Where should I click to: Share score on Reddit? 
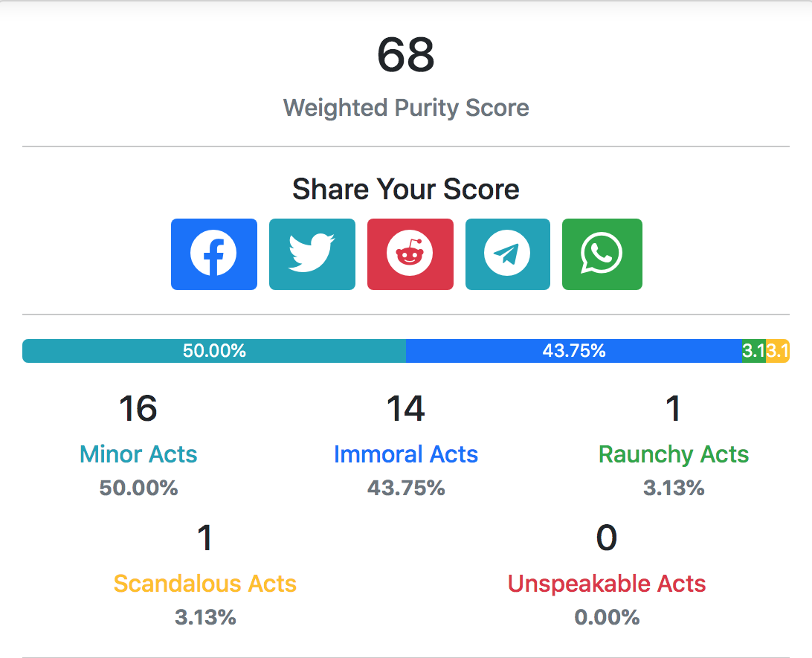click(x=410, y=254)
